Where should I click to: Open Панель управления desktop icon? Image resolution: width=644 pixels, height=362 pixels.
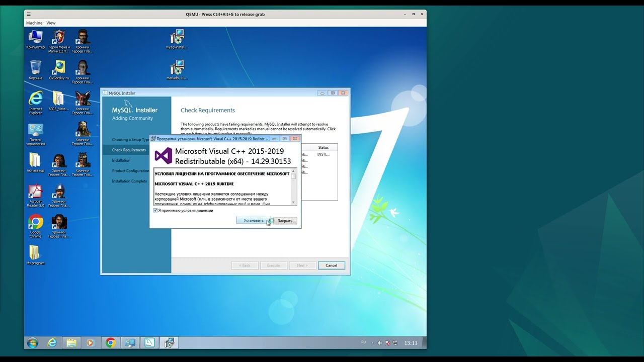pyautogui.click(x=35, y=134)
